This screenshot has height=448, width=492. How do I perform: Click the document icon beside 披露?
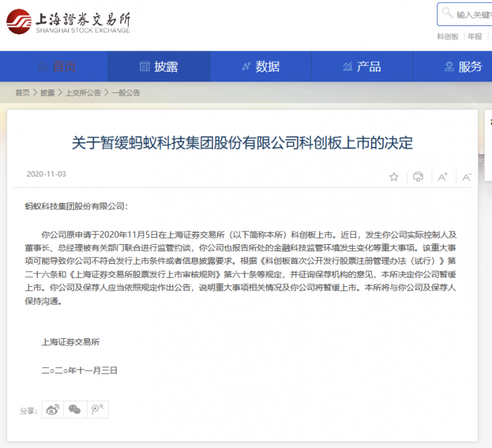point(144,67)
